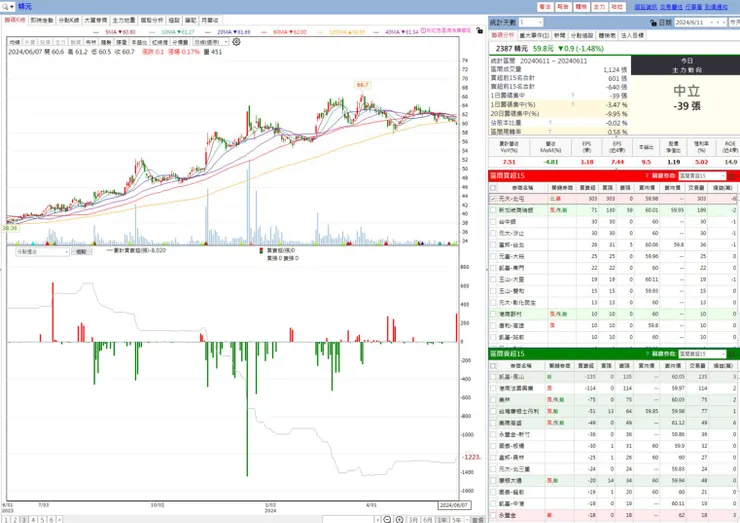Screen dimensions: 740x523
Task: Click the red 主力 button at top
Action: [599, 7]
